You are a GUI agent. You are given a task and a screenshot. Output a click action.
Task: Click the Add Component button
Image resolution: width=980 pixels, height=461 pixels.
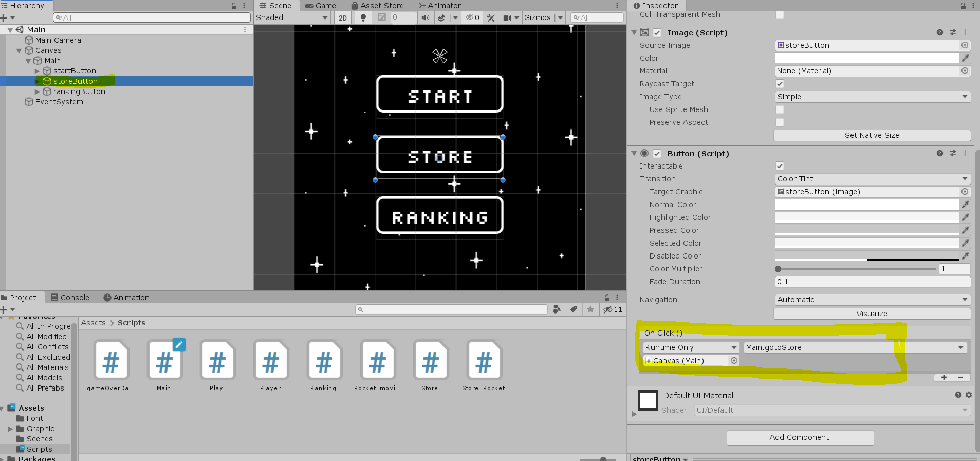point(800,437)
